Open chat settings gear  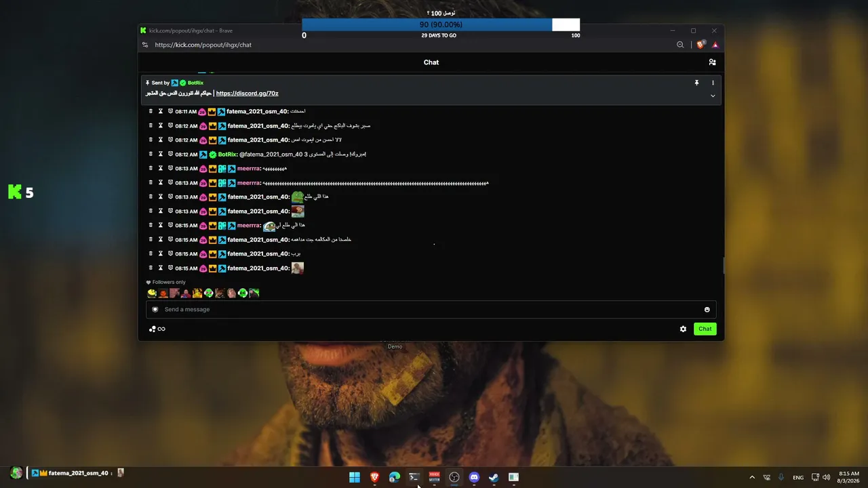pyautogui.click(x=683, y=329)
